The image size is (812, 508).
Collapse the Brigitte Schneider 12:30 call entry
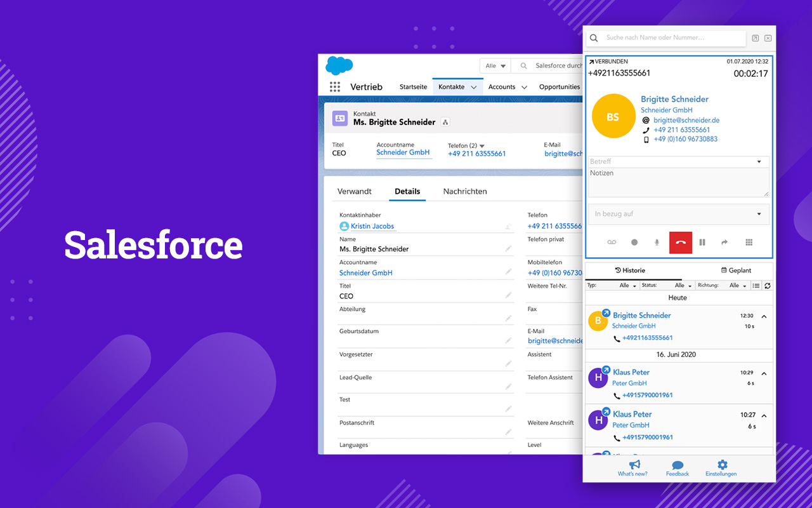[x=764, y=316]
